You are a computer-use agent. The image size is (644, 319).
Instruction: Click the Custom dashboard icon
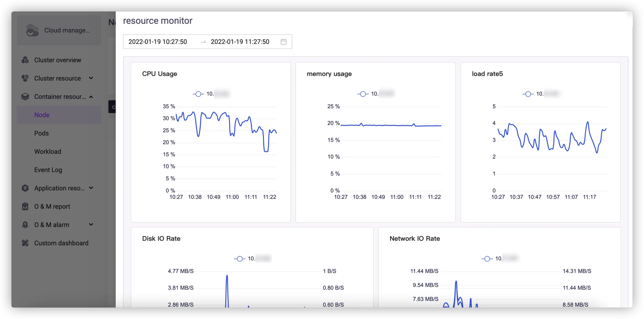[25, 243]
